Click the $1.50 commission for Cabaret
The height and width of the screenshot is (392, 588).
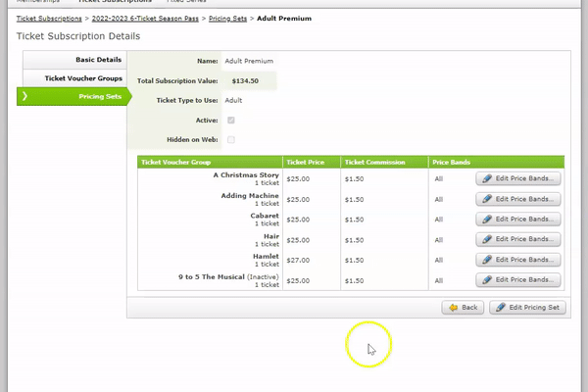(355, 220)
